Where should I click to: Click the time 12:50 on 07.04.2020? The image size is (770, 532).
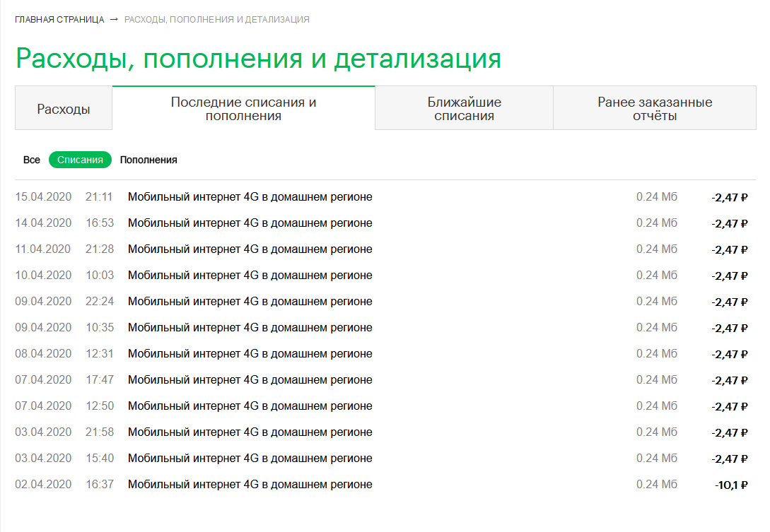click(100, 406)
